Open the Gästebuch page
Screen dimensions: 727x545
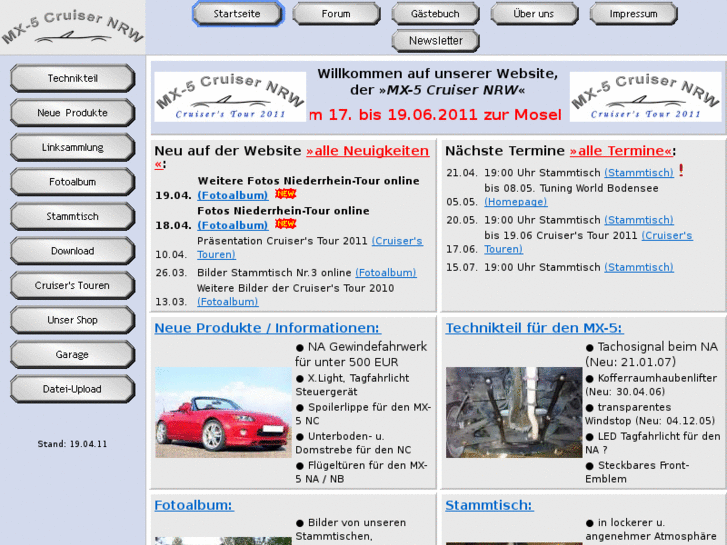(435, 14)
